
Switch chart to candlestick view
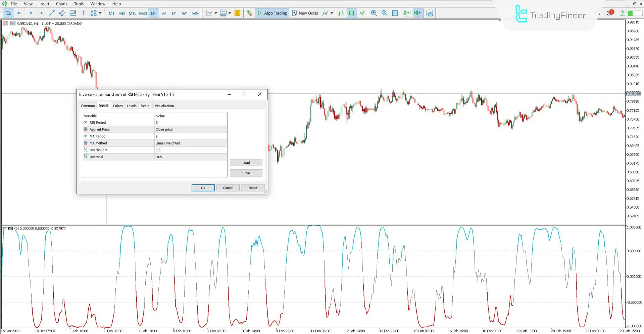click(x=351, y=13)
